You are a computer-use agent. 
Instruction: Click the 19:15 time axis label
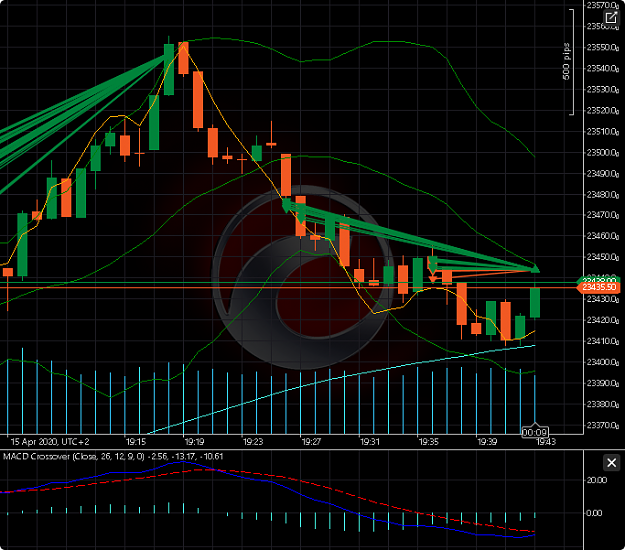pos(136,442)
